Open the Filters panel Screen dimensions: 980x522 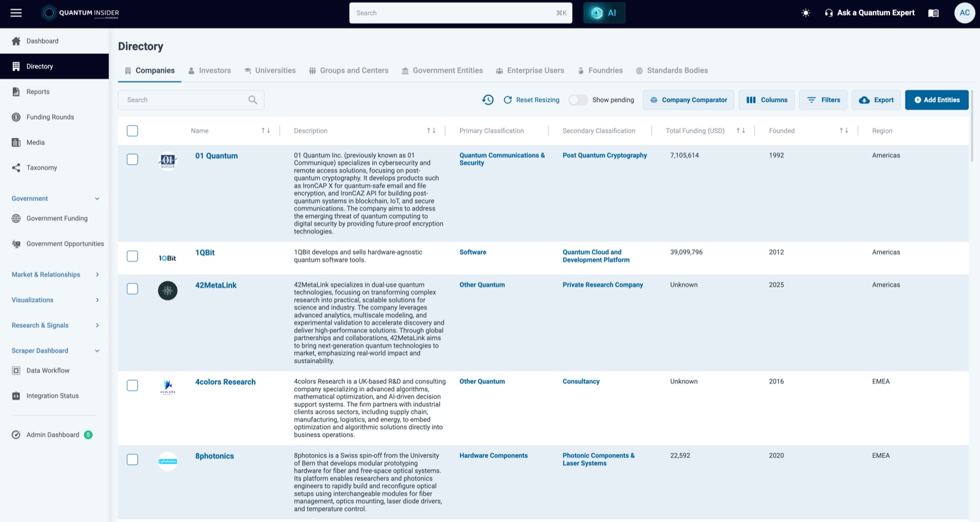pyautogui.click(x=823, y=100)
